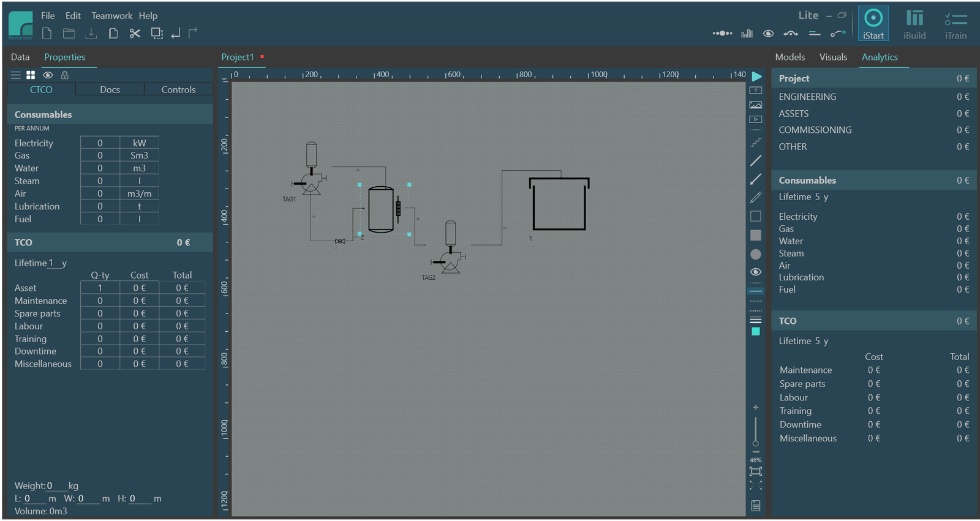The height and width of the screenshot is (521, 980).
Task: Switch to iStart mode
Action: (x=873, y=24)
